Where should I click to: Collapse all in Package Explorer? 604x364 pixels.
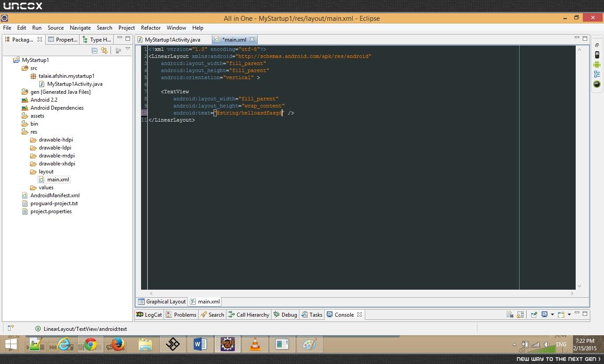point(94,50)
